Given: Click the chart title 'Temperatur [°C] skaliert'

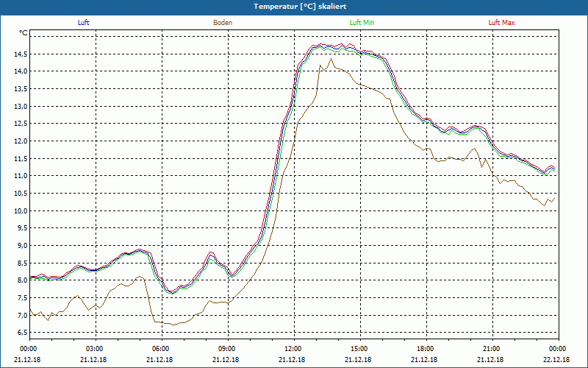Looking at the screenshot, I should pos(300,7).
